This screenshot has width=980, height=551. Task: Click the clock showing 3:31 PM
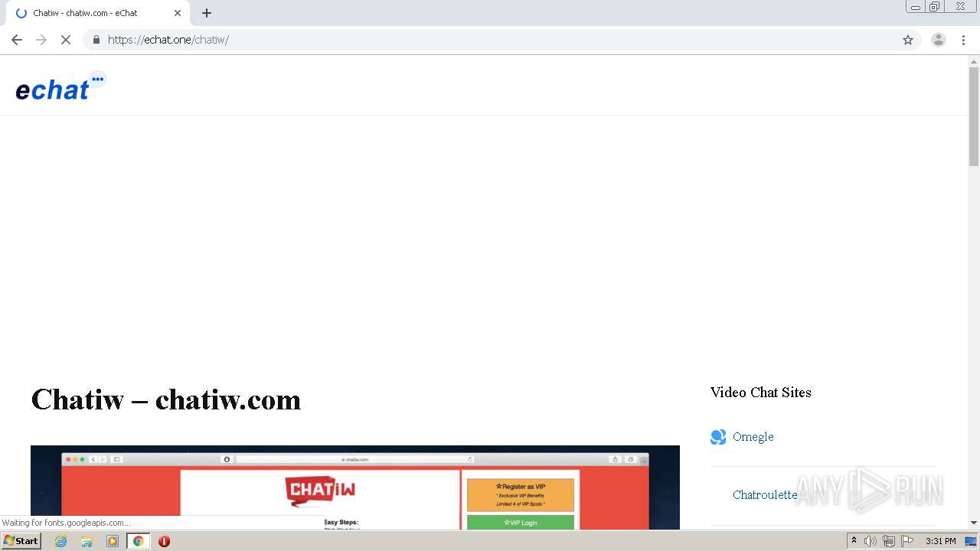941,541
